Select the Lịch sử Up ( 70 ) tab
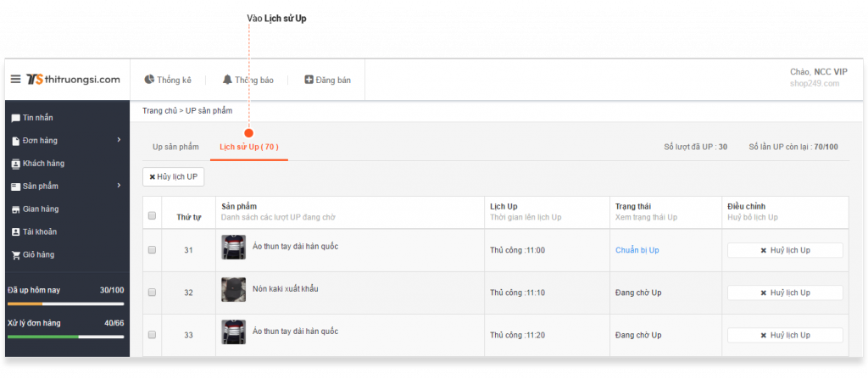Viewport: 868px width, 379px height. coord(249,147)
